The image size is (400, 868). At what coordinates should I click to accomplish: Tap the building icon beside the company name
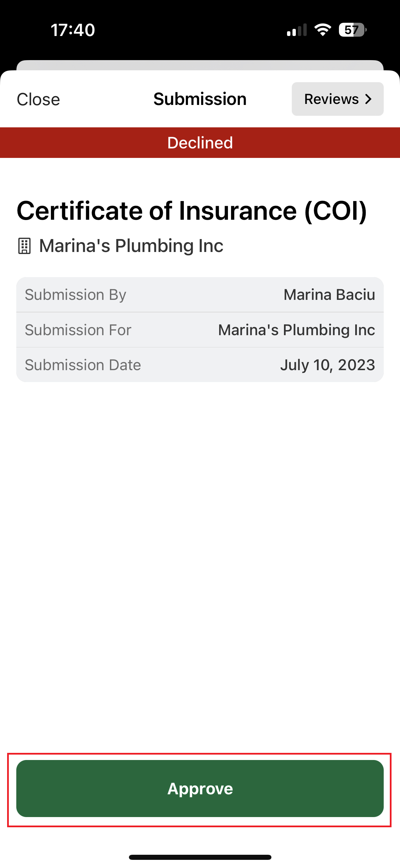click(24, 246)
